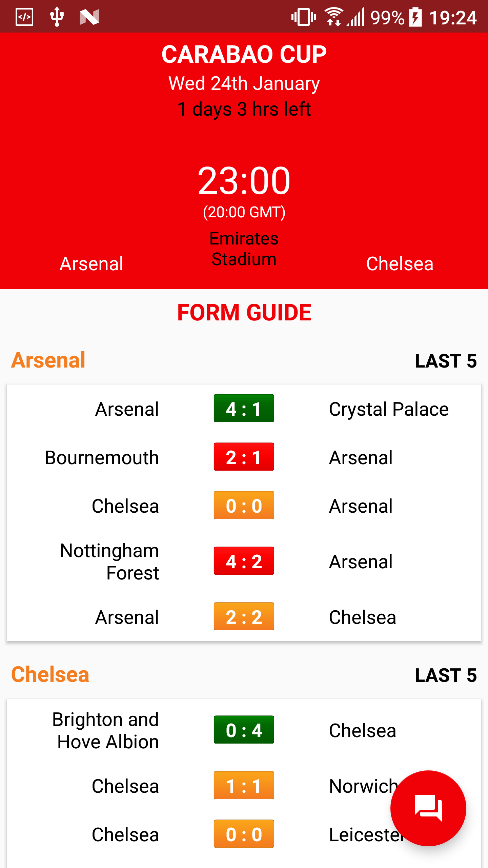488x868 pixels.
Task: Tap the mobile signal strength icon
Action: point(357,17)
